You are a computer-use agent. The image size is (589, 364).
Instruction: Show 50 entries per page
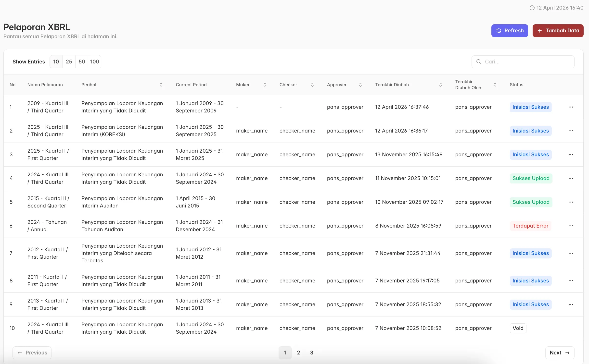[x=82, y=62]
